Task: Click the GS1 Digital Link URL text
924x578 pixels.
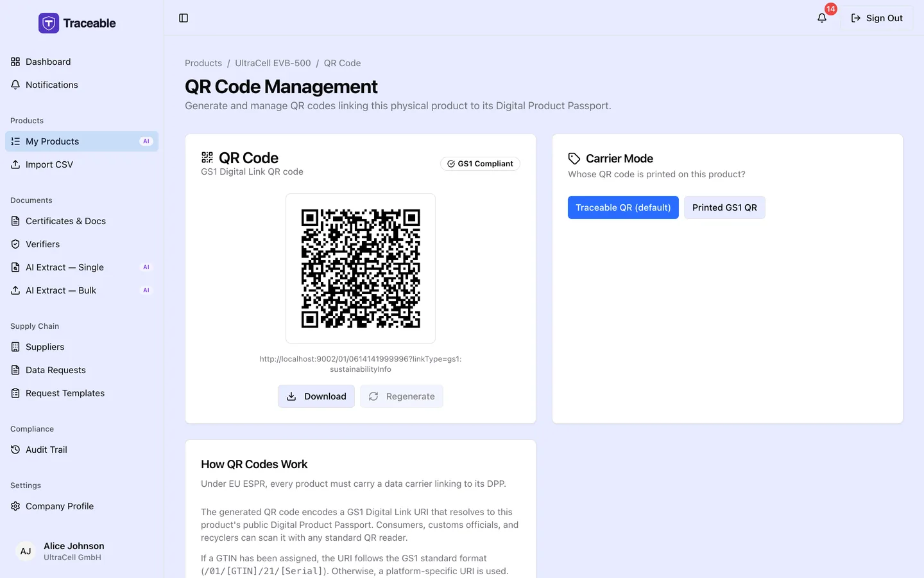Action: [361, 364]
